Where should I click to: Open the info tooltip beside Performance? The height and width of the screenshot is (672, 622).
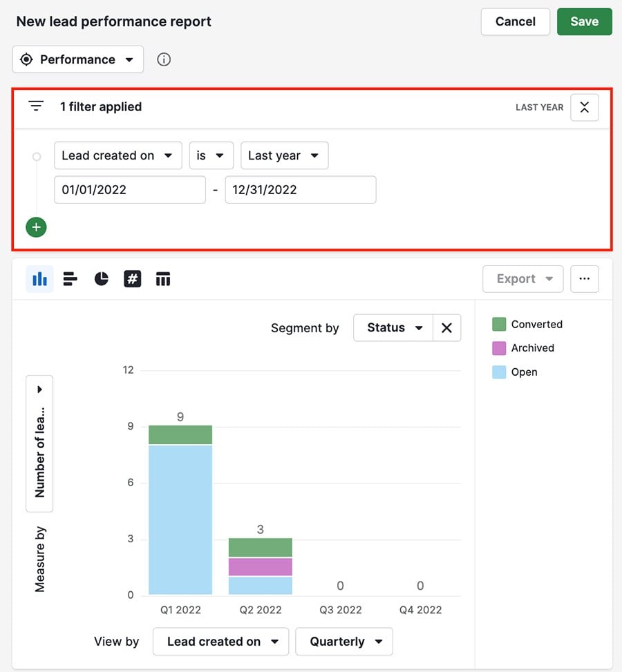(164, 59)
